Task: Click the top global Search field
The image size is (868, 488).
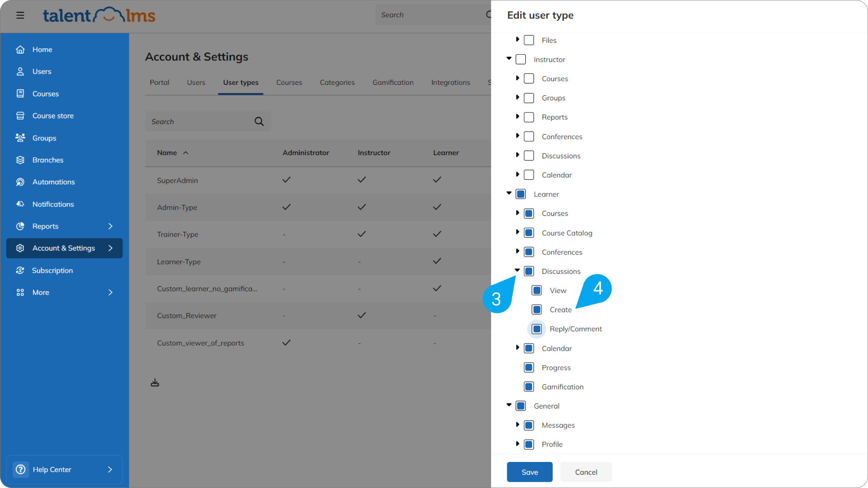Action: point(434,15)
